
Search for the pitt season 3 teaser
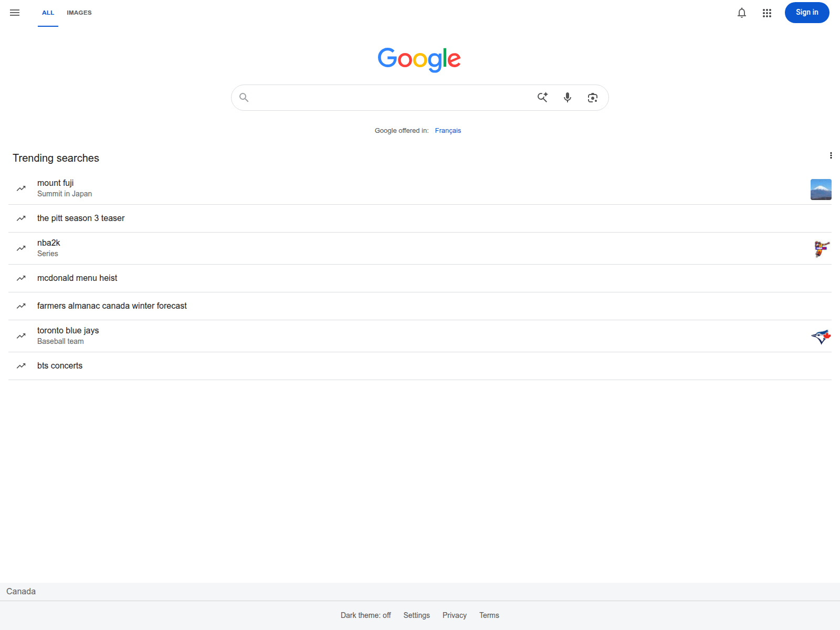420,218
